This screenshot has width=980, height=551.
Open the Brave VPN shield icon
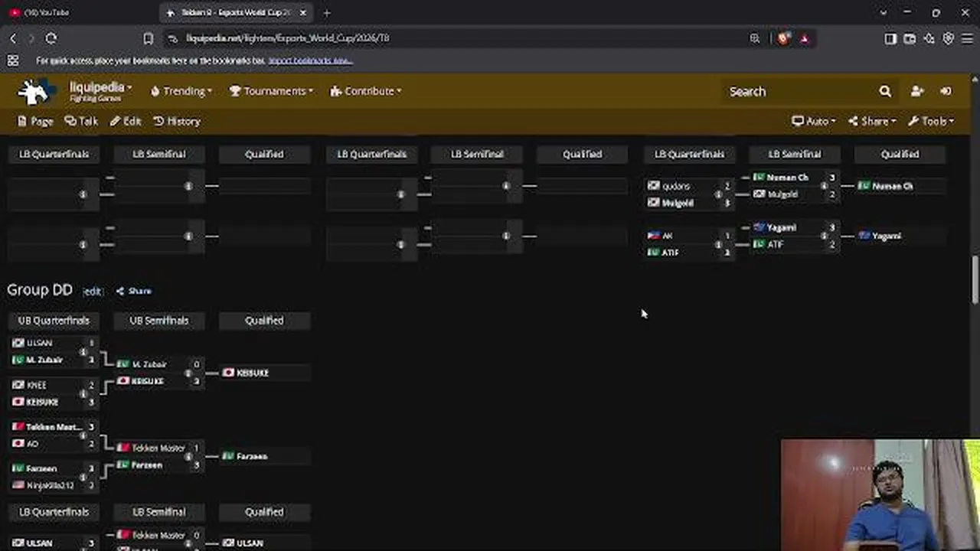[948, 38]
